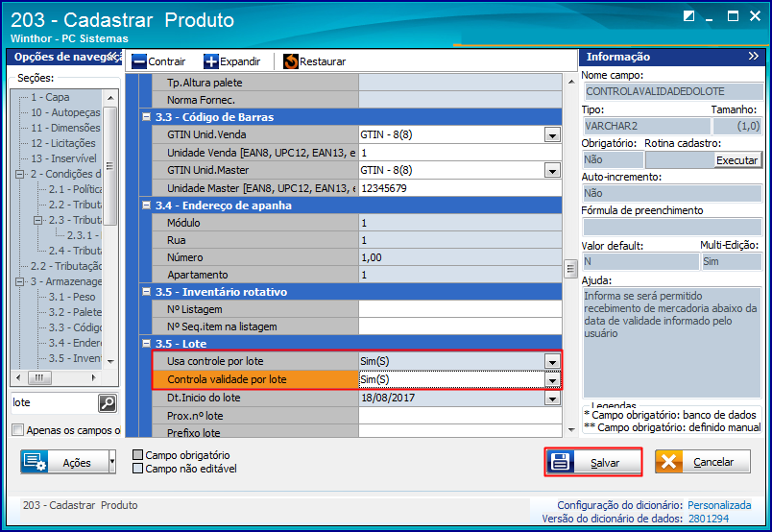This screenshot has height=532, width=772.
Task: Click the search magnifier icon beside lote
Action: (x=108, y=403)
